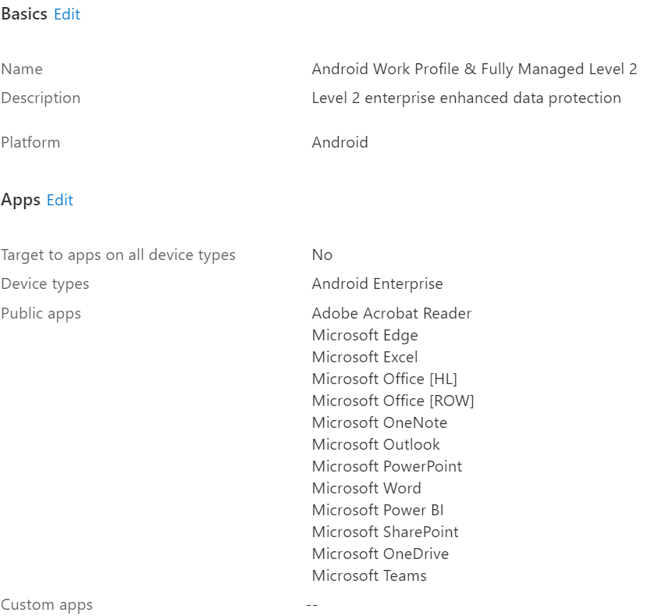
Task: Click Microsoft OneNote in the apps list
Action: pos(379,422)
